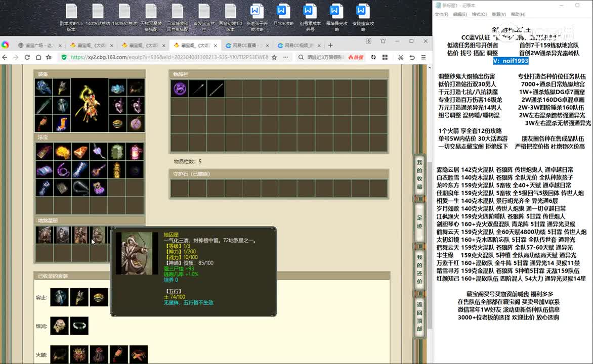Click the browser forward arrow
Image resolution: width=593 pixels, height=364 pixels.
16,57
